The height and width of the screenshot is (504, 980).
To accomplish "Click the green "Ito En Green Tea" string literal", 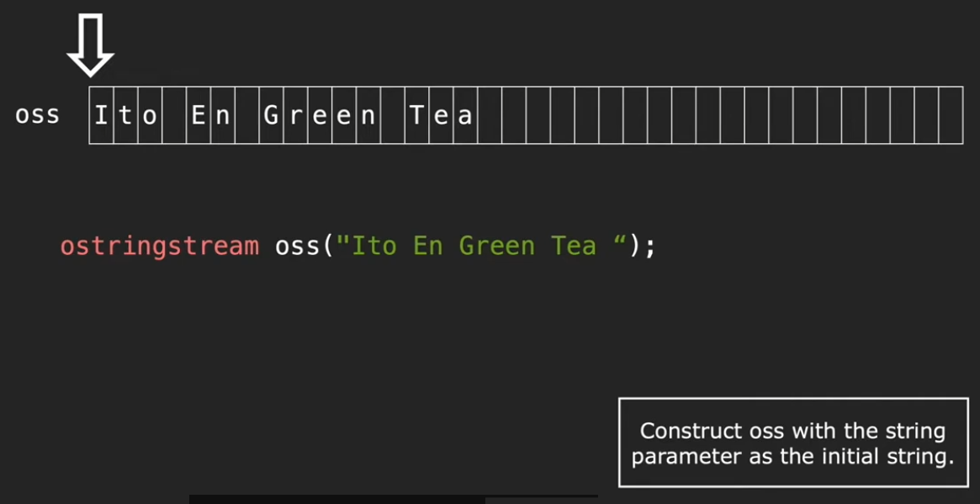I will click(x=482, y=247).
